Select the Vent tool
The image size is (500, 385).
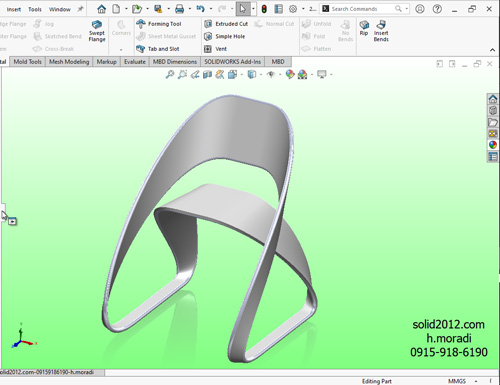click(x=216, y=49)
